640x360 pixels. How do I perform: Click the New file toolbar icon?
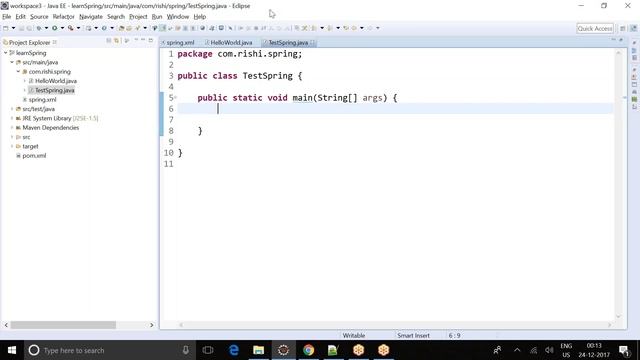tap(6, 28)
